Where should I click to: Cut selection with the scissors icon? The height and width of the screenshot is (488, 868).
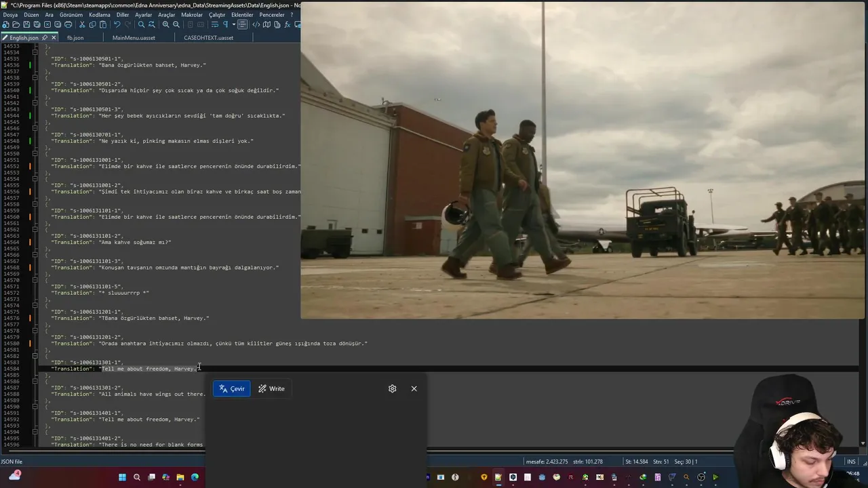[x=82, y=24]
